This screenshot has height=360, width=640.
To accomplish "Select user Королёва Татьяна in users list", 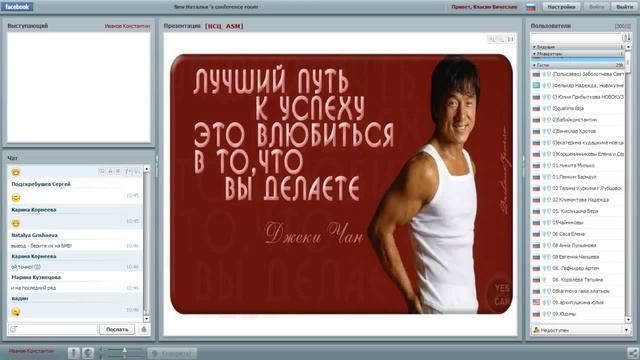I will pos(578,280).
